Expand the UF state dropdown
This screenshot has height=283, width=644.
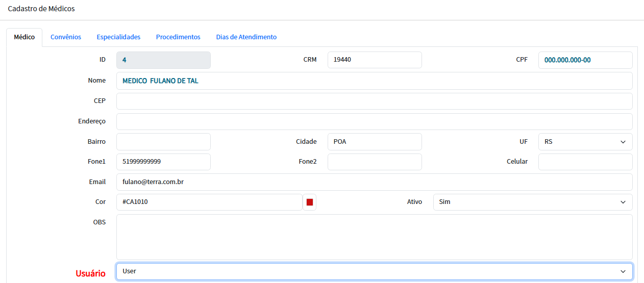pyautogui.click(x=585, y=142)
